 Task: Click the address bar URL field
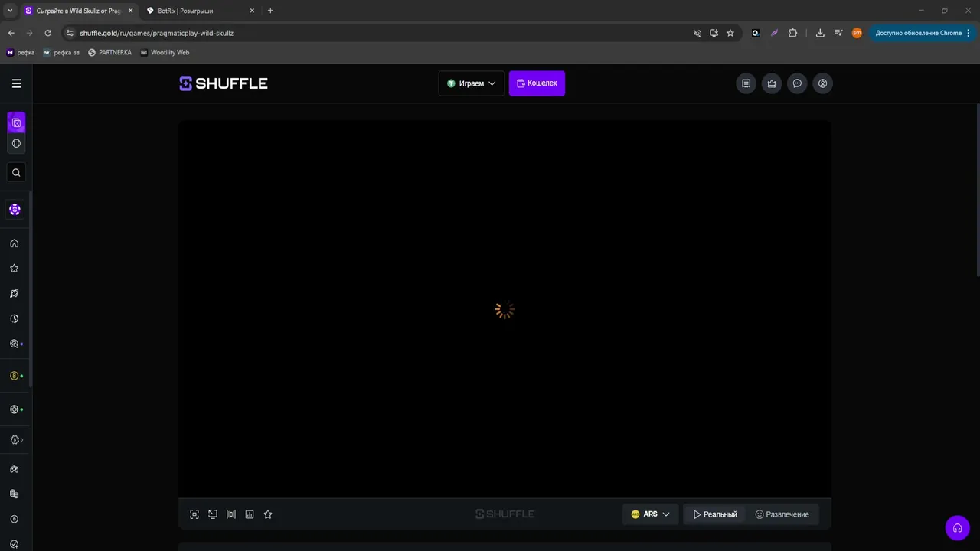coord(375,33)
